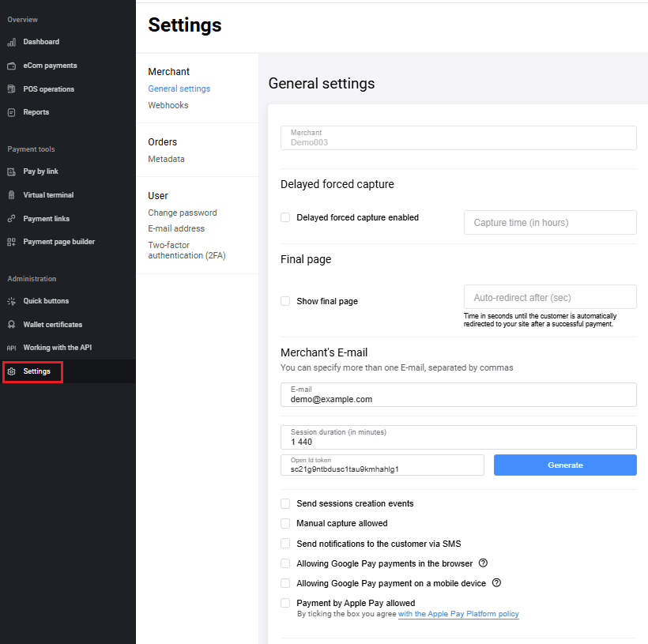Image resolution: width=648 pixels, height=644 pixels.
Task: Toggle Payment by Apple Pay allowed
Action: [285, 603]
